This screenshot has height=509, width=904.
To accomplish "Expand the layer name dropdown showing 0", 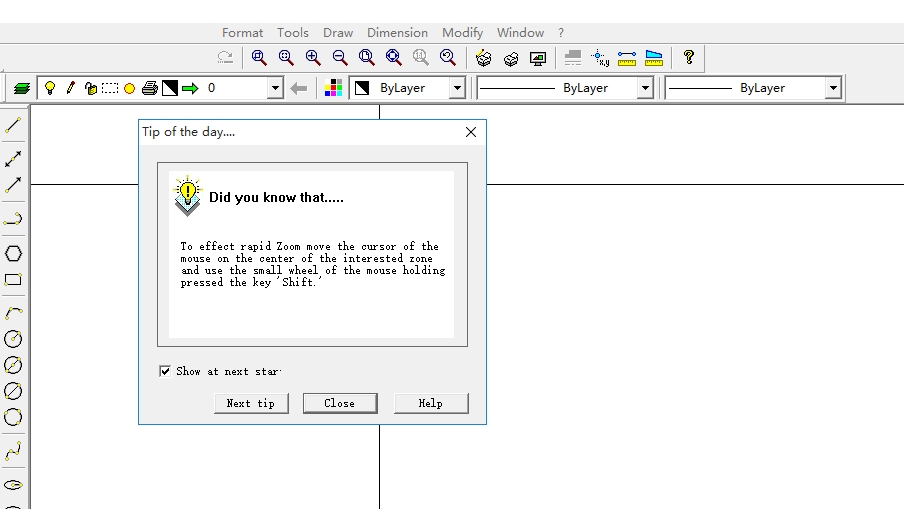I will click(275, 88).
